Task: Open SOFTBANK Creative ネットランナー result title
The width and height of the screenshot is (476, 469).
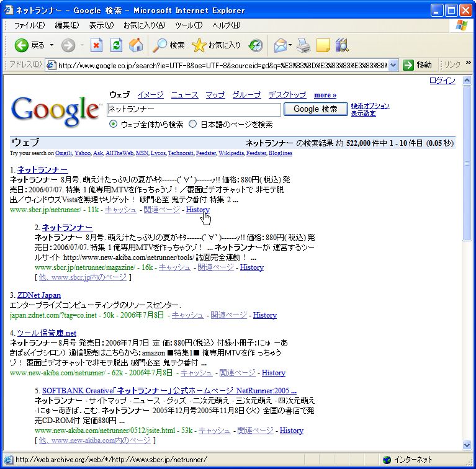Action: pos(169,391)
